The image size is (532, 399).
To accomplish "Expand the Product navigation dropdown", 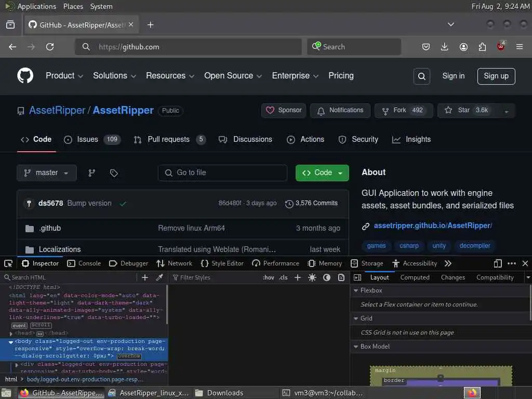I will [x=64, y=76].
